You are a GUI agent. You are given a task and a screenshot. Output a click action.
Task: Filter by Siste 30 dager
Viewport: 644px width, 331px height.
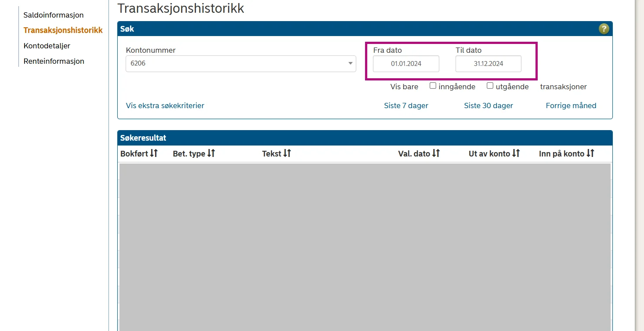[488, 105]
